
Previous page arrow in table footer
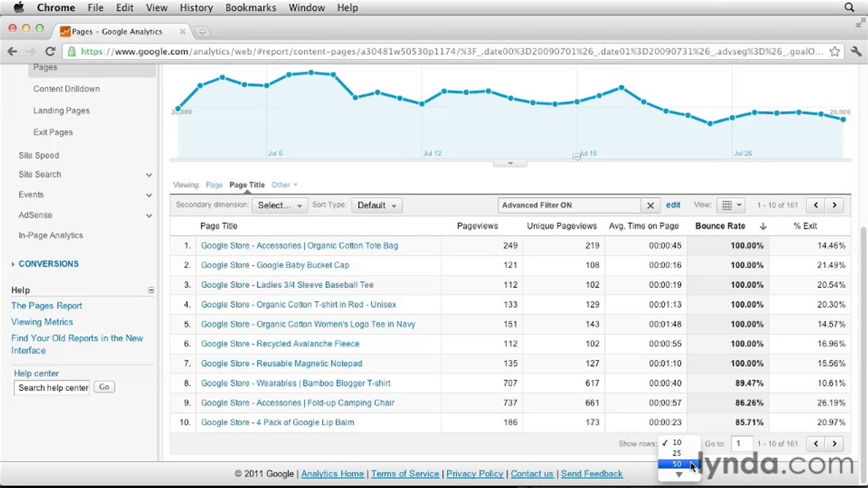pos(816,444)
